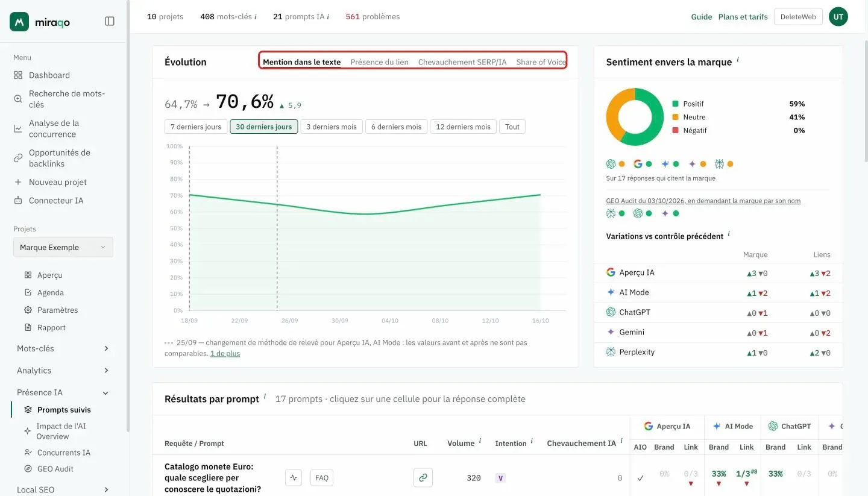Show the 12 derniers mois range
This screenshot has width=868, height=496.
464,127
